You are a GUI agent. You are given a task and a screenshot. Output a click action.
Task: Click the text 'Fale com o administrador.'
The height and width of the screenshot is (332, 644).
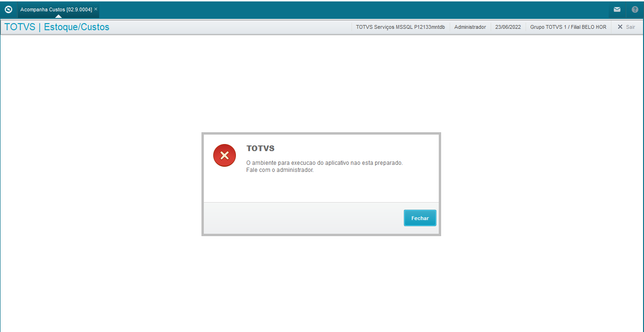280,170
